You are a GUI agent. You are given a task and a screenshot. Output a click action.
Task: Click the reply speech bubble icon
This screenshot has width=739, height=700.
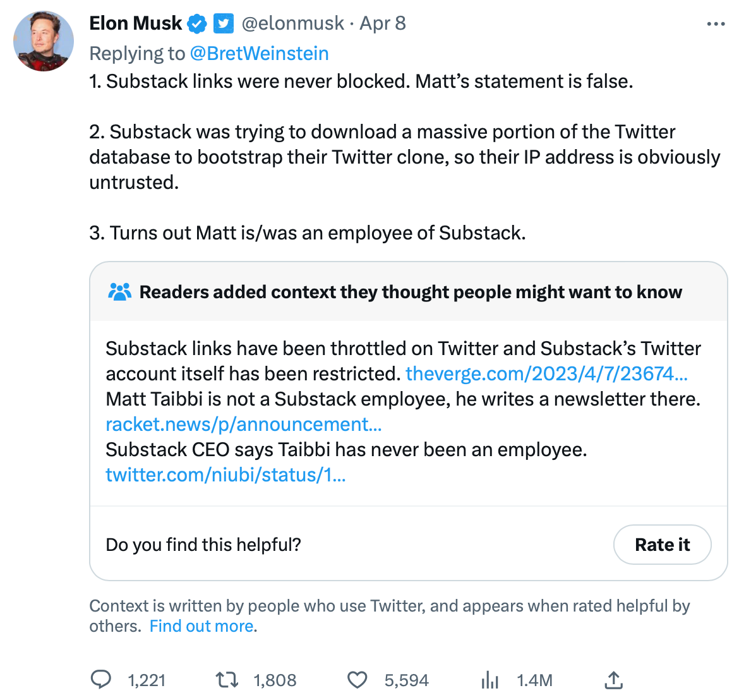[101, 680]
